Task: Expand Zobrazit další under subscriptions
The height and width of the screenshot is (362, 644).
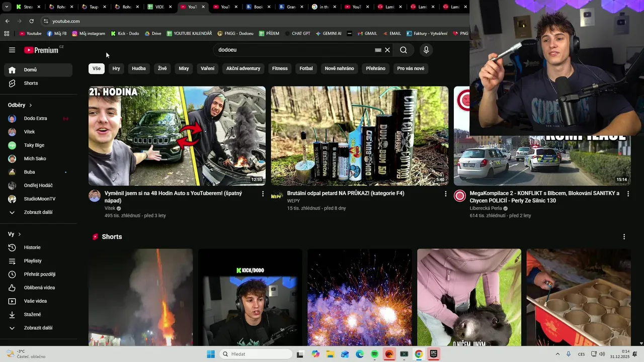Action: click(x=38, y=212)
